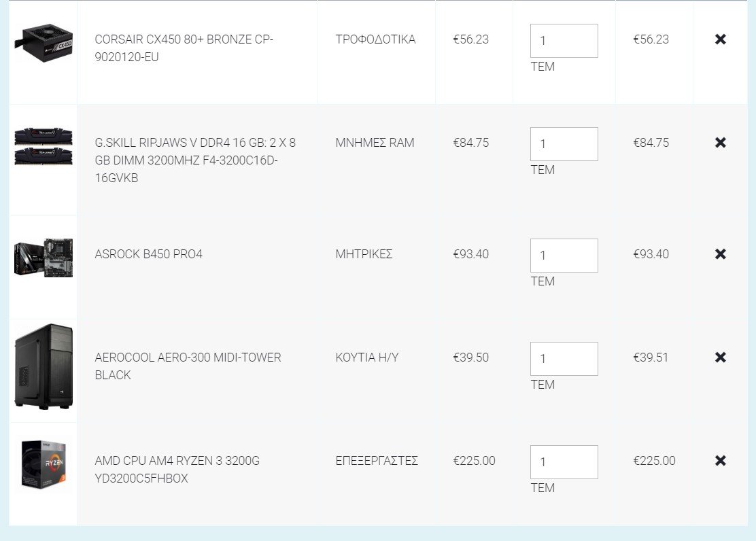Image resolution: width=756 pixels, height=541 pixels.
Task: Open the CORSAIR CX450 80+ BRONZE product link
Action: pyautogui.click(x=184, y=48)
